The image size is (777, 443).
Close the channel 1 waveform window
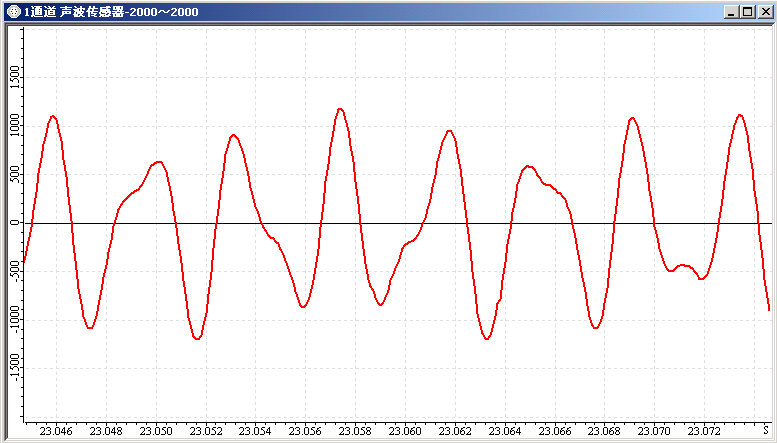765,11
